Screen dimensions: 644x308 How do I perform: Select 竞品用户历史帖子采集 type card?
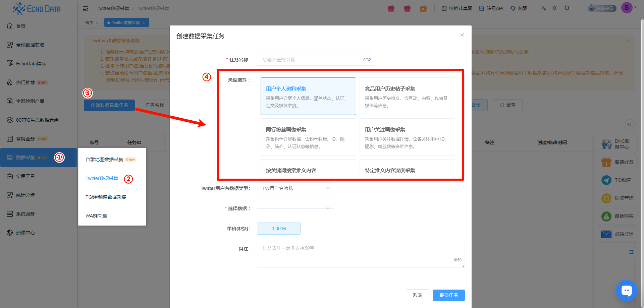[x=407, y=96]
